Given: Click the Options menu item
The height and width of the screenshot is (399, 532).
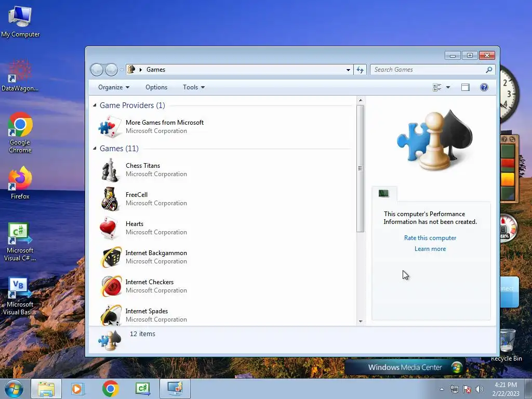Looking at the screenshot, I should coord(156,87).
